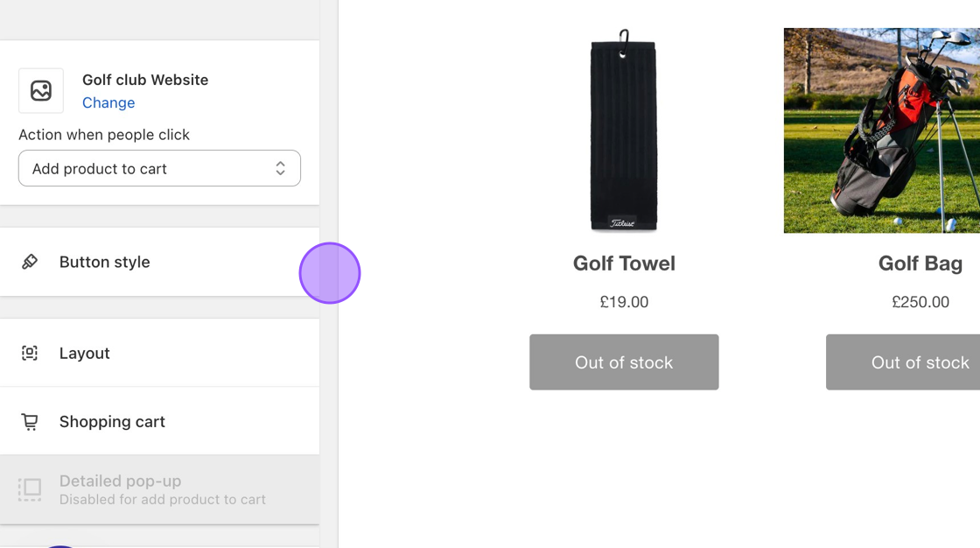
Task: Click the Golf Towel product image
Action: tap(623, 130)
